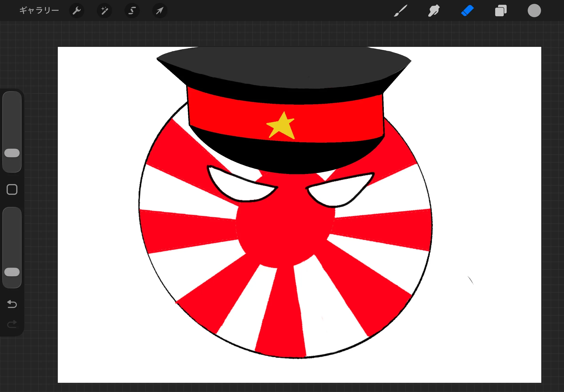This screenshot has height=392, width=564.
Task: Activate the Selection tool
Action: [x=132, y=11]
